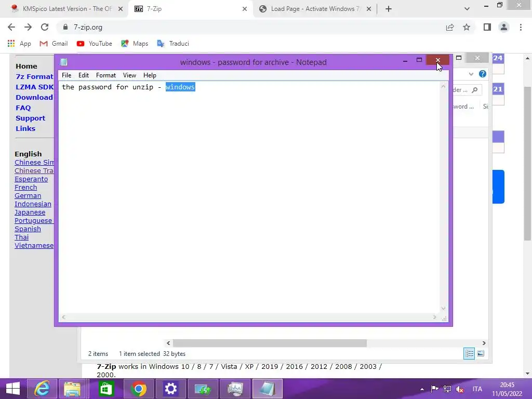Click the Explorer search magnifier icon

click(475, 90)
